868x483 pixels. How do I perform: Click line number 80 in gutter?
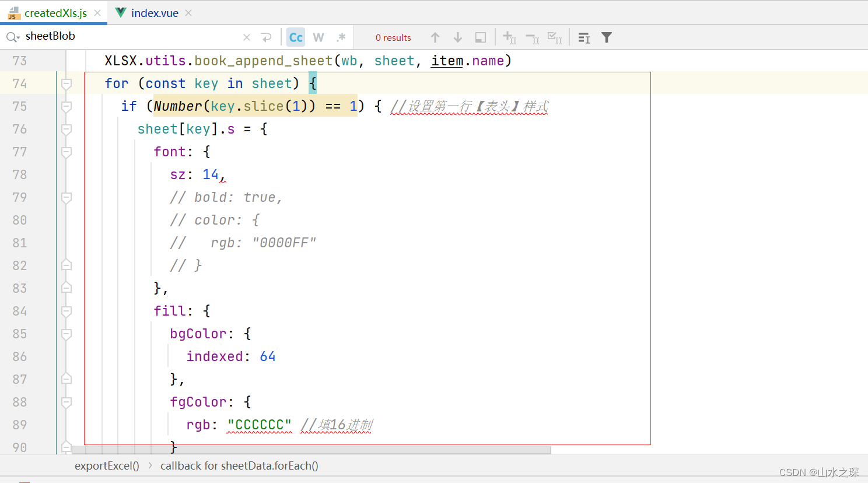[20, 220]
